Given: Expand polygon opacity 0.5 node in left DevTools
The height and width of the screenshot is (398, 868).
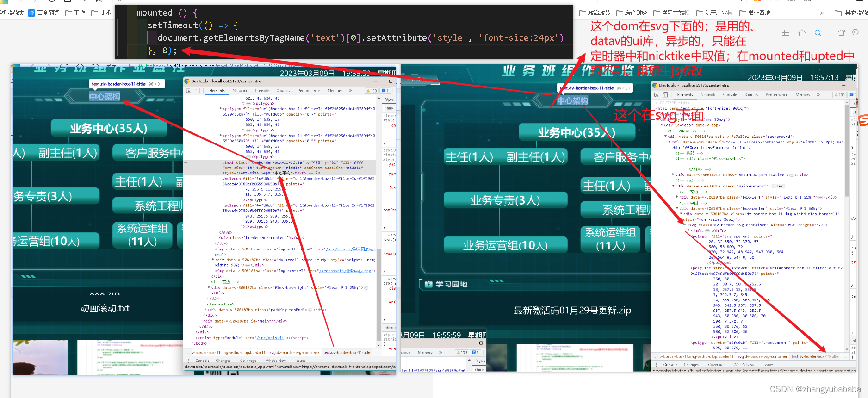Looking at the screenshot, I should [x=221, y=136].
